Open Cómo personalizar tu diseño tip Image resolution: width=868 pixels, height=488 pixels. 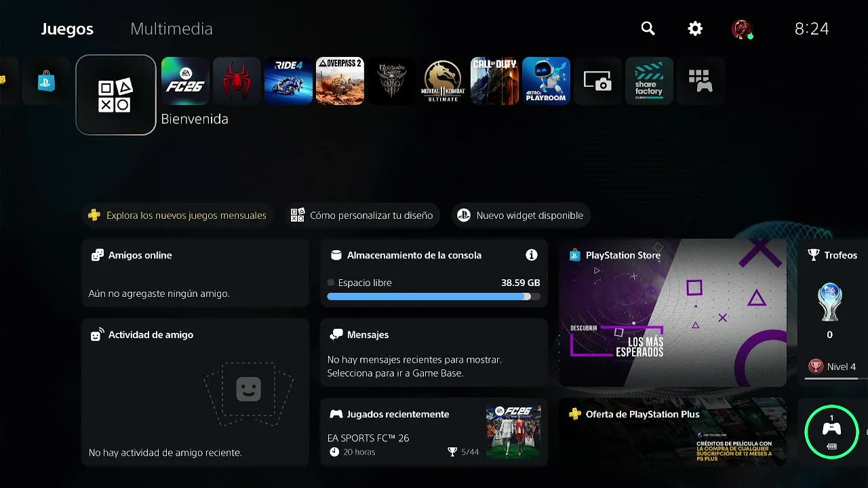pos(361,216)
